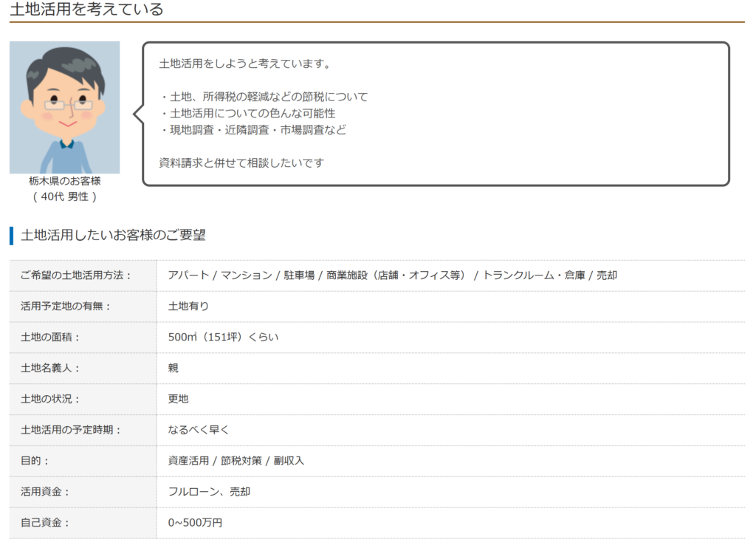Click caption '栃木県のお客様'
Screen dimensions: 756x548
click(x=65, y=181)
